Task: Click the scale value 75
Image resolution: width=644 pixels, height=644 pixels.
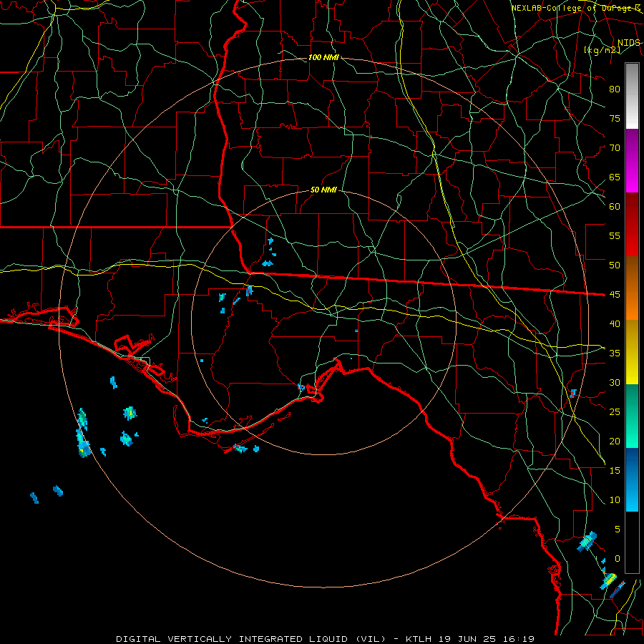Action: pyautogui.click(x=615, y=119)
